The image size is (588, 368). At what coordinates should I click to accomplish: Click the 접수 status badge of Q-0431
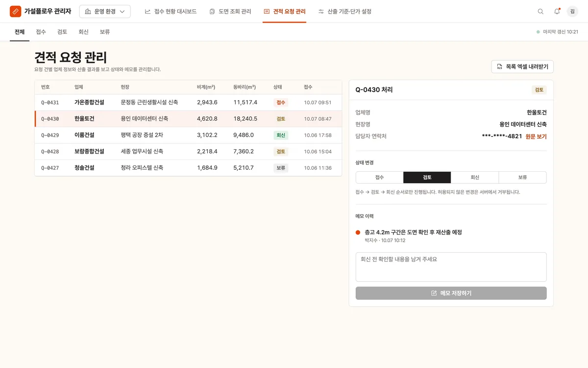coord(281,103)
